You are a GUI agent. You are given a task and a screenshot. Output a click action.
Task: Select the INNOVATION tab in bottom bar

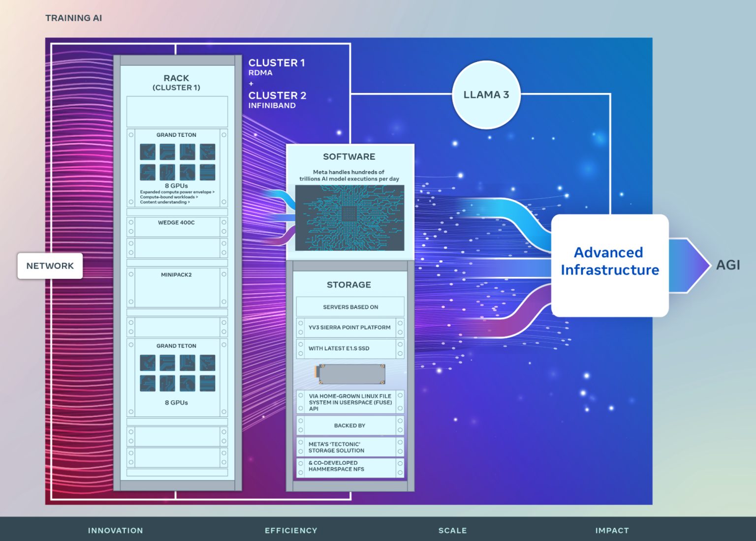[116, 530]
